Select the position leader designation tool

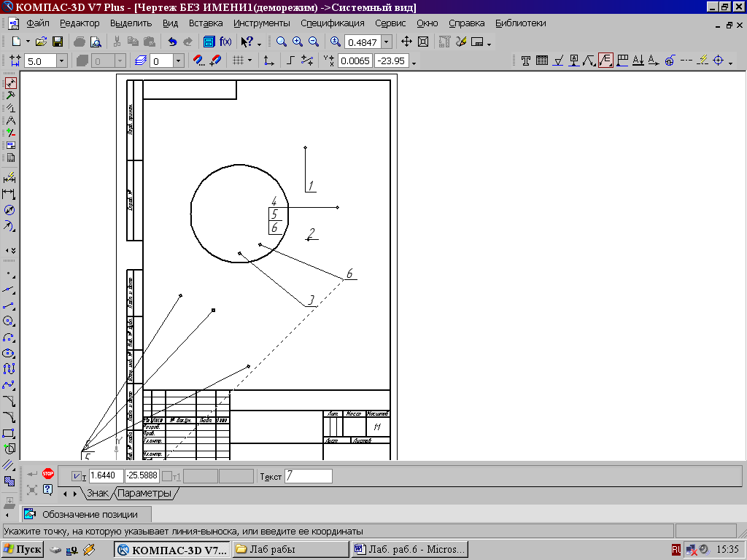(605, 61)
